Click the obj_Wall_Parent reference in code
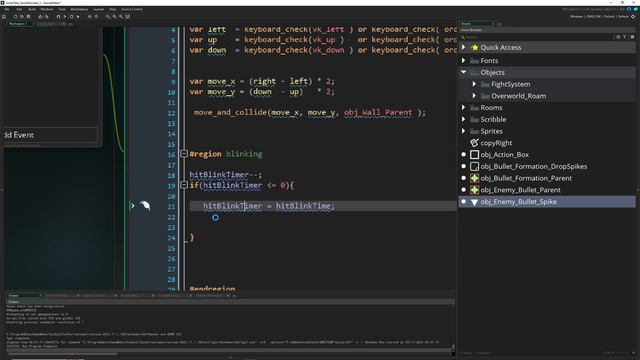This screenshot has height=360, width=640. coord(378,112)
